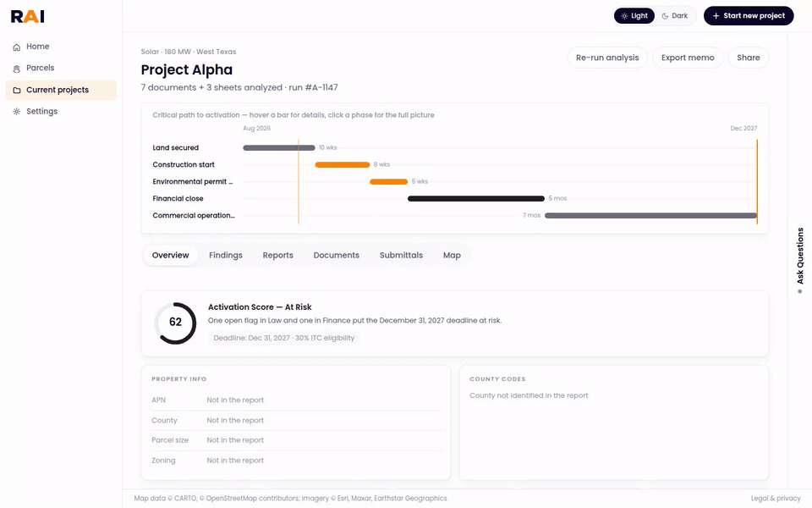The image size is (812, 508).
Task: Click the Land secured 10 wks bar
Action: pos(279,147)
